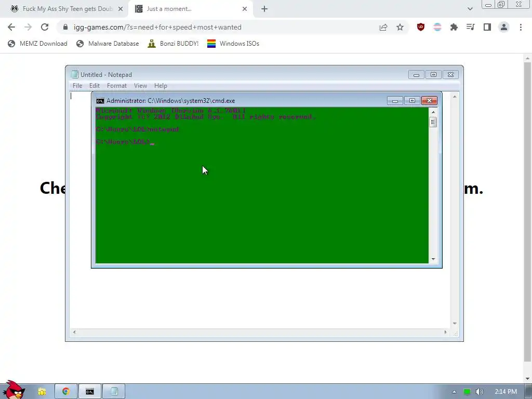Share this page using the share icon
Screen dimensions: 532x399
[383, 27]
